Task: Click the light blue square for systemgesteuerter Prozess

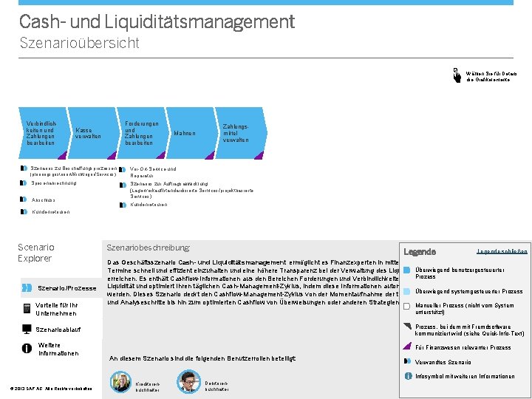Action: tap(407, 291)
